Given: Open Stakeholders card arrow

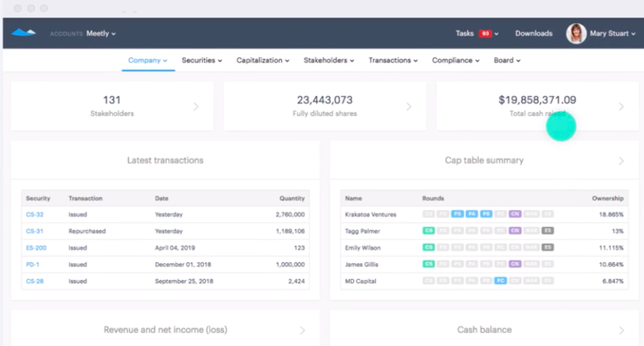Looking at the screenshot, I should (x=196, y=107).
